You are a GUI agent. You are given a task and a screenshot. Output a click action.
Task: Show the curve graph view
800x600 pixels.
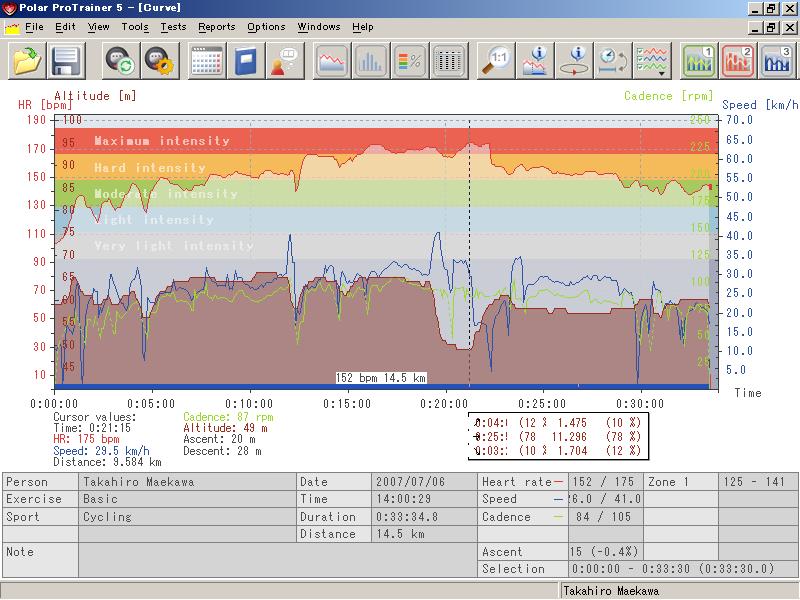332,61
